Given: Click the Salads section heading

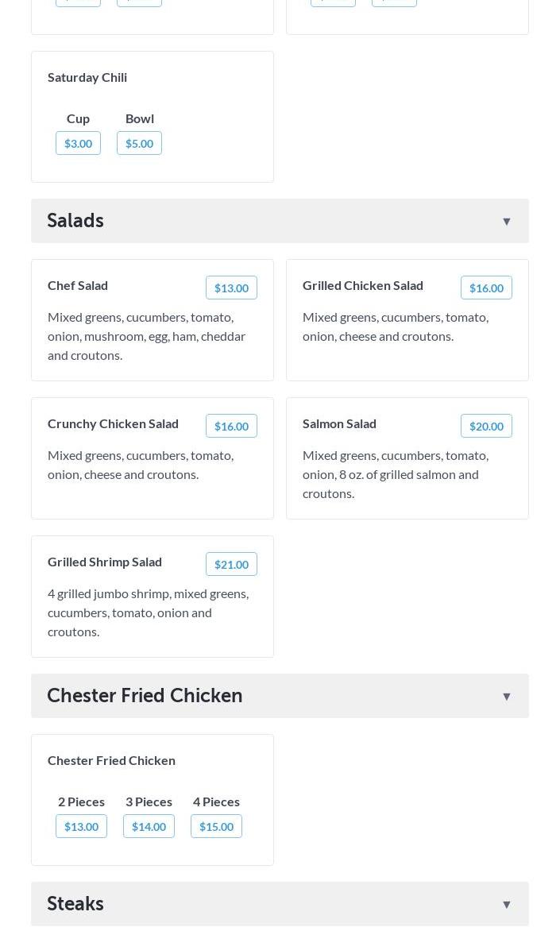Looking at the screenshot, I should pos(75,221).
